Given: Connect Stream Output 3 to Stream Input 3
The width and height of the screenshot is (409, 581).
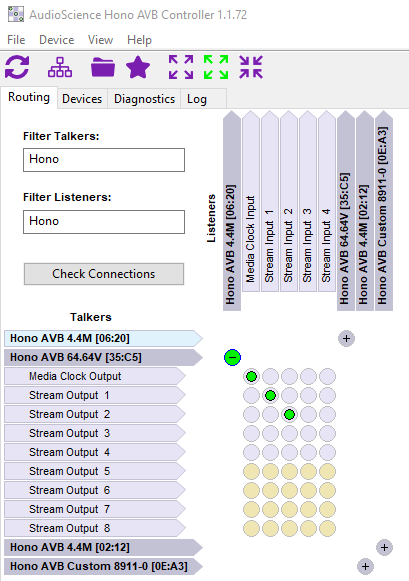Looking at the screenshot, I should point(308,433).
